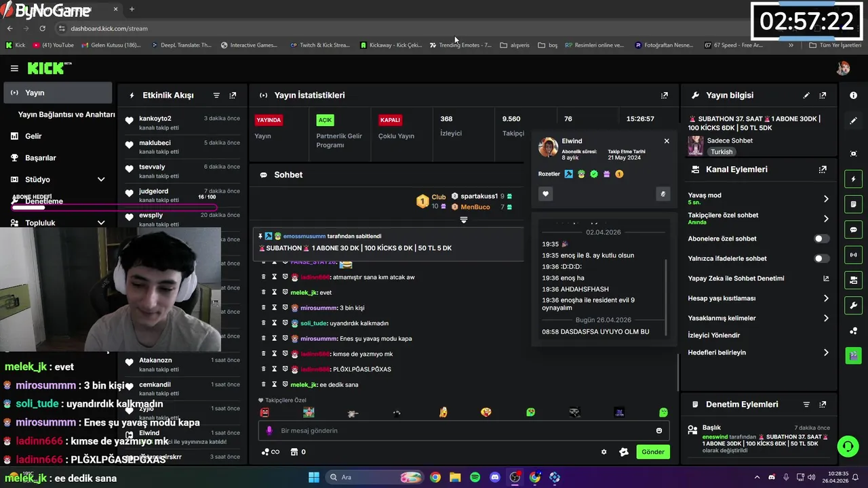This screenshot has width=868, height=488.
Task: Follow Elwind with the heart button
Action: coord(545,194)
